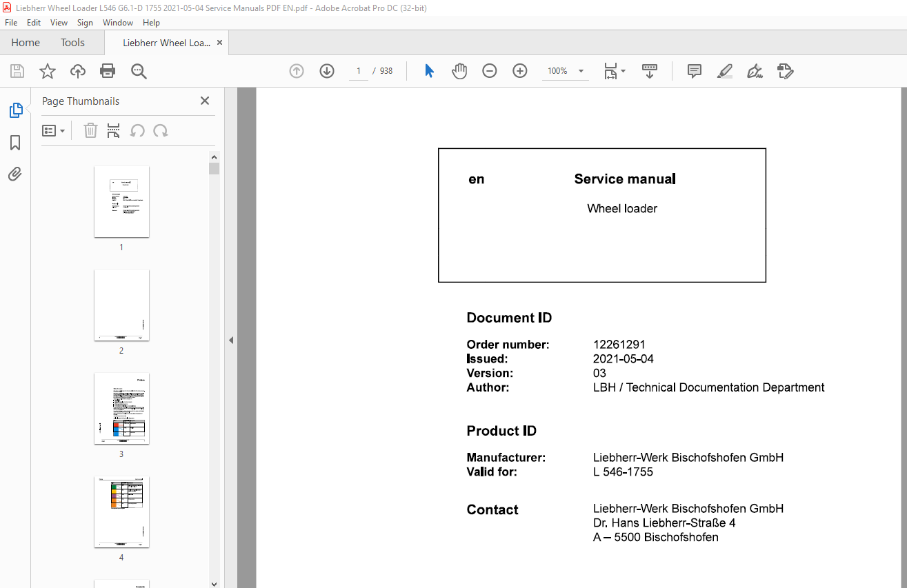Switch to the Home tab
907x588 pixels.
26,43
